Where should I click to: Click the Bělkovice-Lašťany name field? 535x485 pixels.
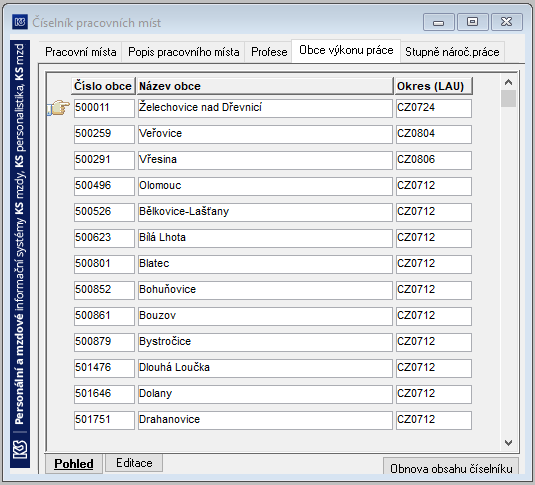point(265,212)
